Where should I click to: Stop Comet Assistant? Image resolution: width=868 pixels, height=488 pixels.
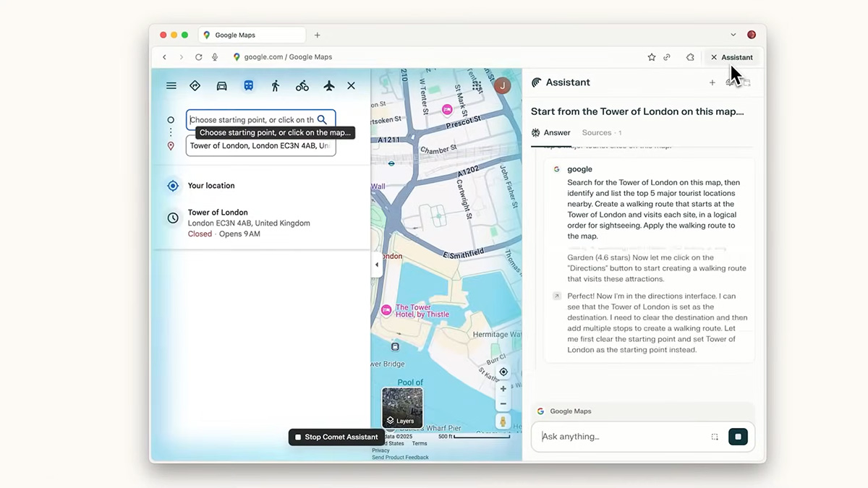(x=336, y=437)
